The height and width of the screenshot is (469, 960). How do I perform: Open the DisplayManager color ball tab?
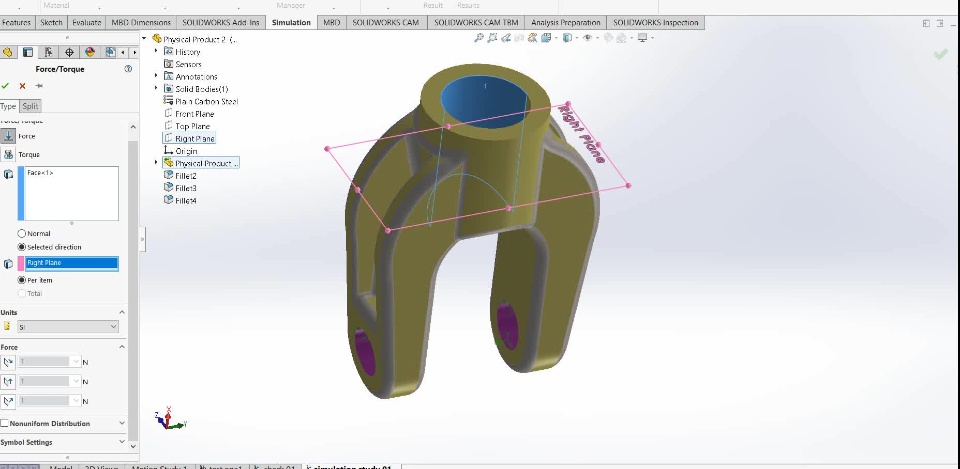[90, 53]
